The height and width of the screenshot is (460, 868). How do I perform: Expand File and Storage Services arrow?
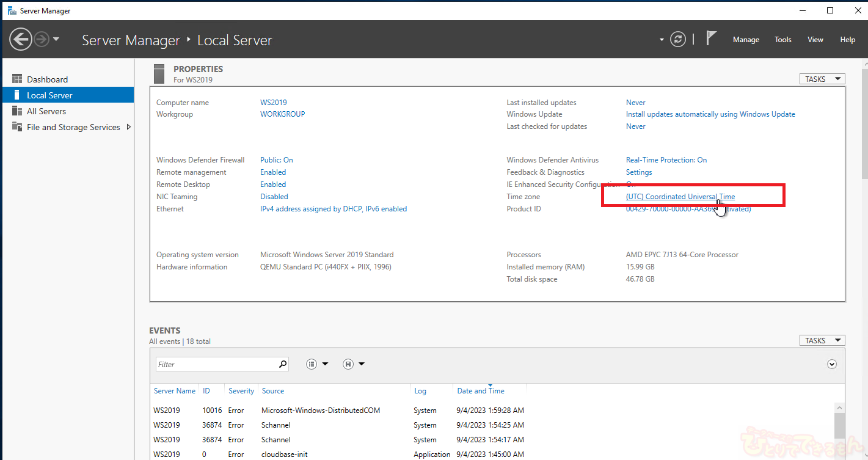coord(128,127)
